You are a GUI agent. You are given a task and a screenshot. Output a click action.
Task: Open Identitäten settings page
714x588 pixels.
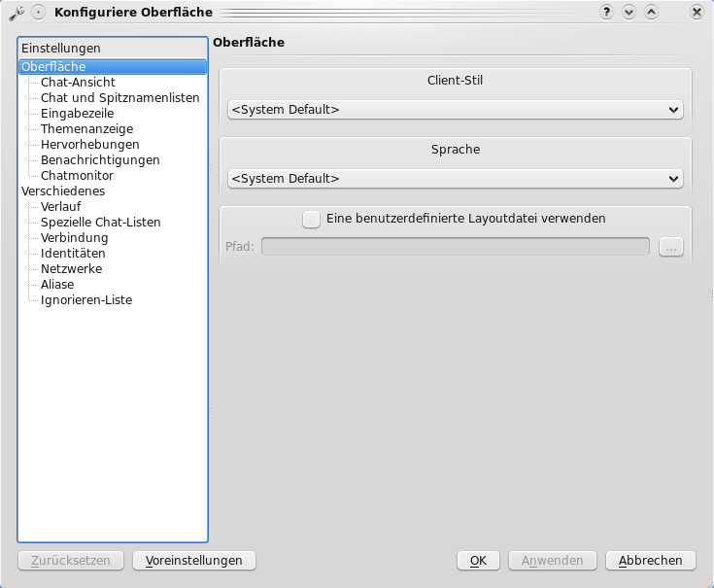click(x=73, y=254)
